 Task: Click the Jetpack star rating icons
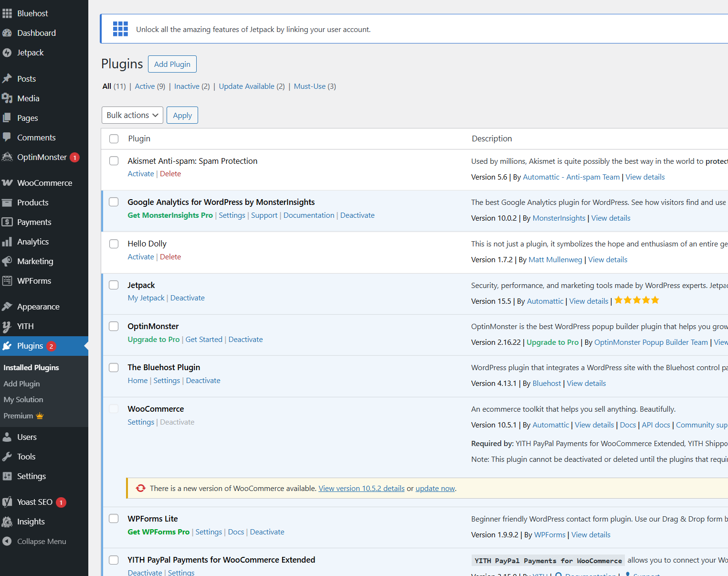coord(637,300)
